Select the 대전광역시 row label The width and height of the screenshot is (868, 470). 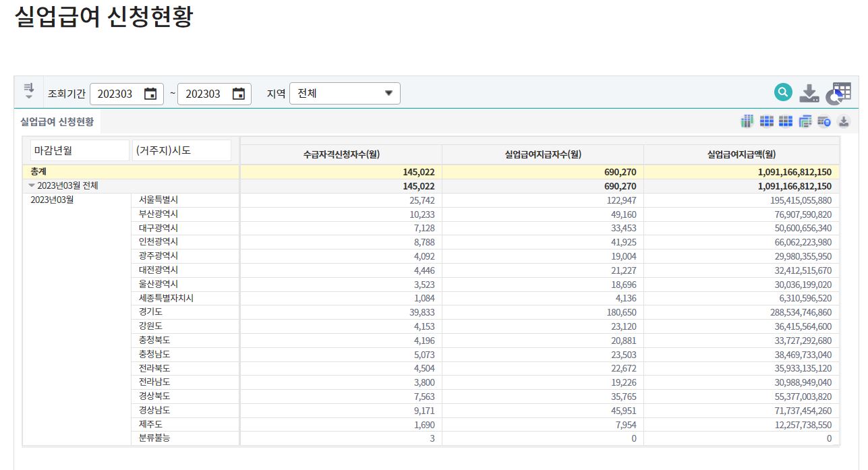[x=158, y=270]
